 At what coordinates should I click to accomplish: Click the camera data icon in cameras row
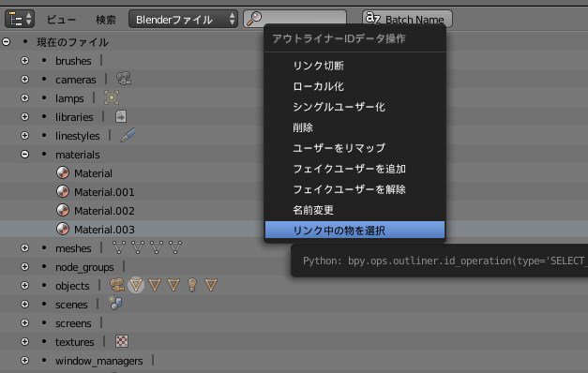(x=124, y=79)
